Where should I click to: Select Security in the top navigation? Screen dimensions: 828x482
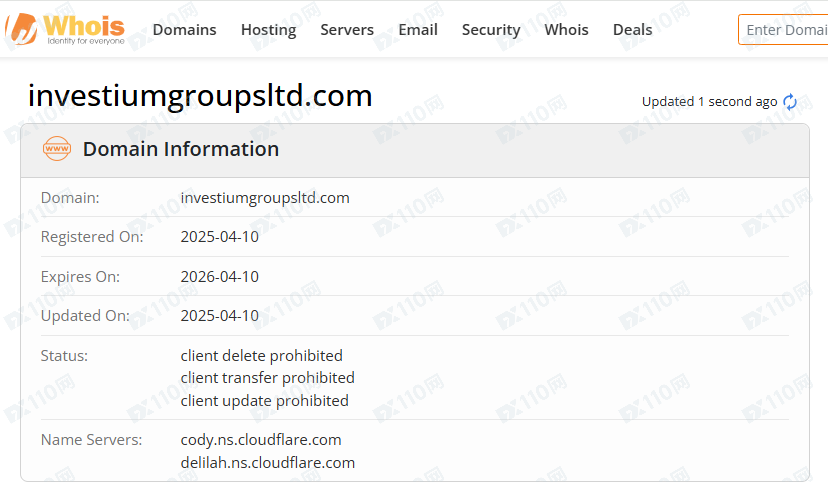pyautogui.click(x=491, y=30)
